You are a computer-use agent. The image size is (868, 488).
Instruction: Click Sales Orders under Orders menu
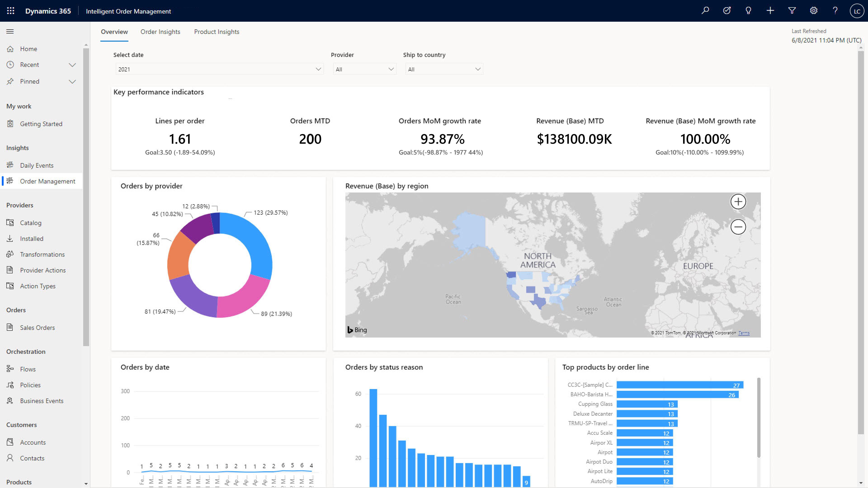tap(37, 327)
